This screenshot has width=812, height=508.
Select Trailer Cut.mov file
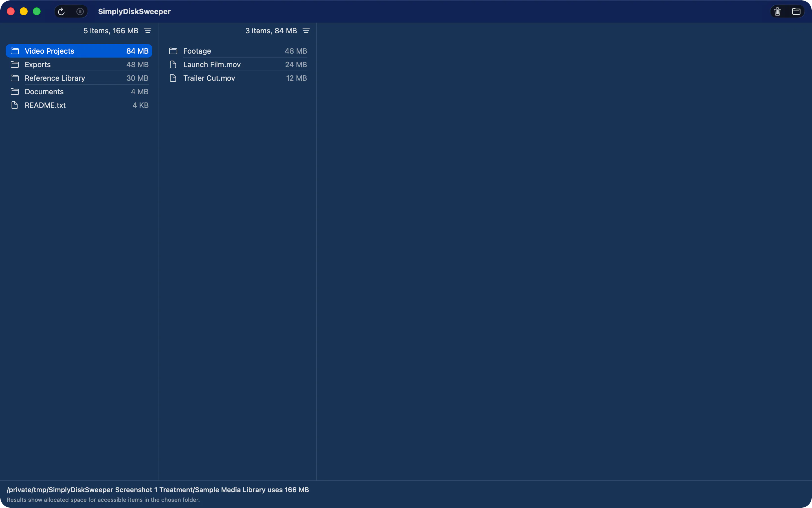(x=238, y=78)
